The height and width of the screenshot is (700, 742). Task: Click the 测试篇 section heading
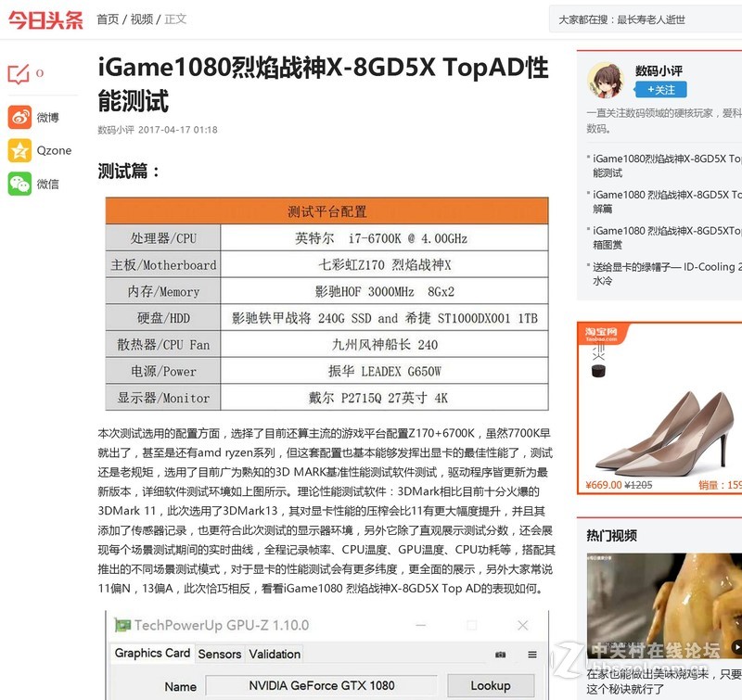point(128,171)
